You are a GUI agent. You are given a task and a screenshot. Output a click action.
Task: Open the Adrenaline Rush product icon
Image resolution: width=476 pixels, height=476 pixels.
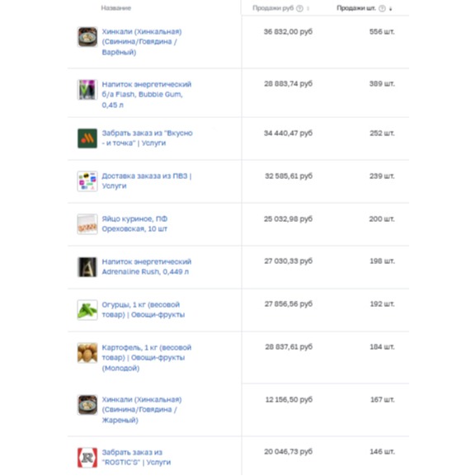(87, 267)
